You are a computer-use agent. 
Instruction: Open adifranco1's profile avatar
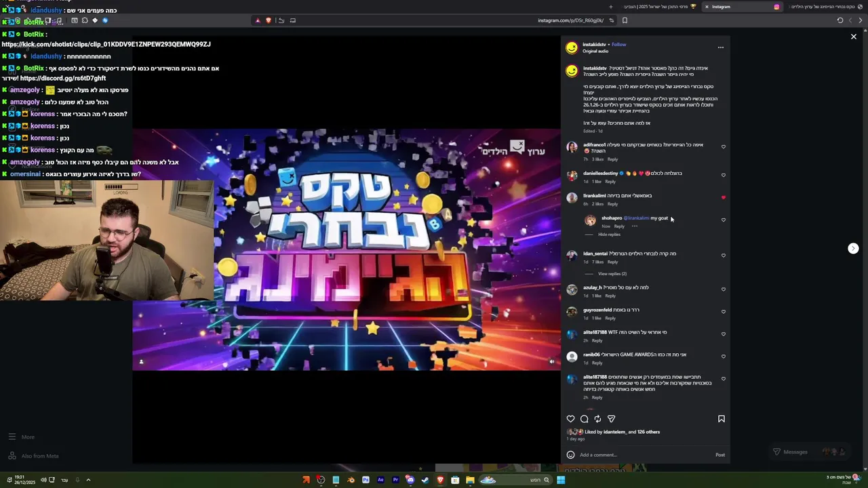click(572, 147)
